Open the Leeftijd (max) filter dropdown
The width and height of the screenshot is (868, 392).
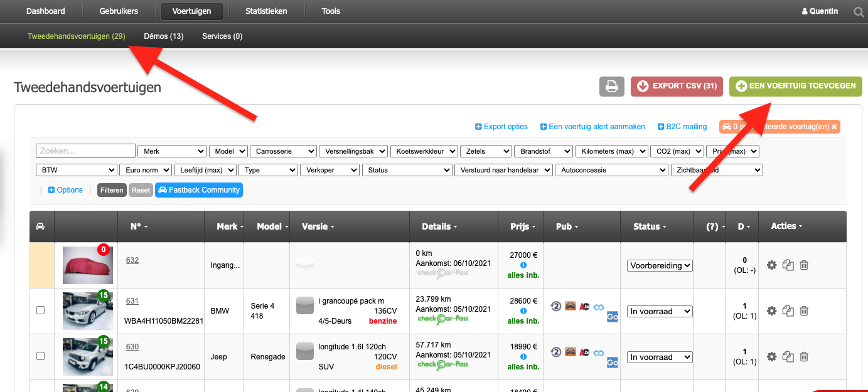205,170
